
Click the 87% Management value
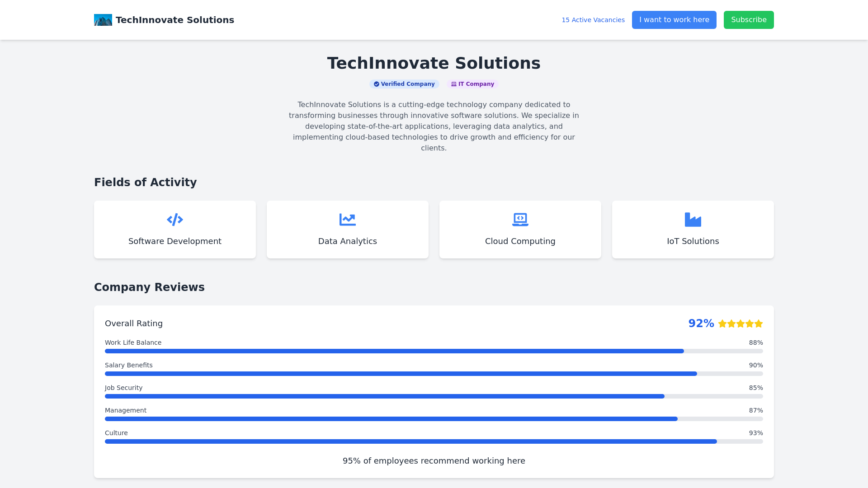tap(756, 410)
